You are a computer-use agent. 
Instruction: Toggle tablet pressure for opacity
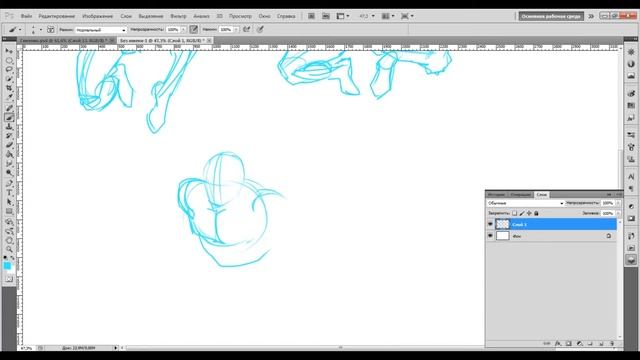point(193,29)
